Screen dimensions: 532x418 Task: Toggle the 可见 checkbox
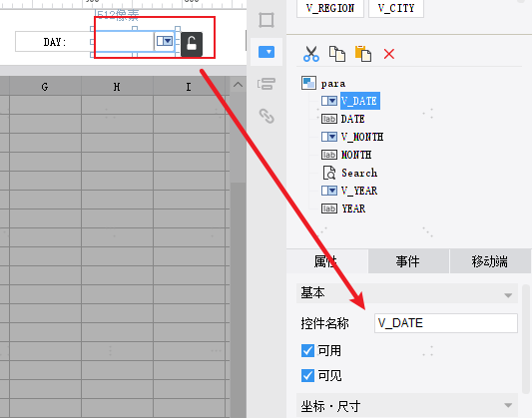point(307,376)
